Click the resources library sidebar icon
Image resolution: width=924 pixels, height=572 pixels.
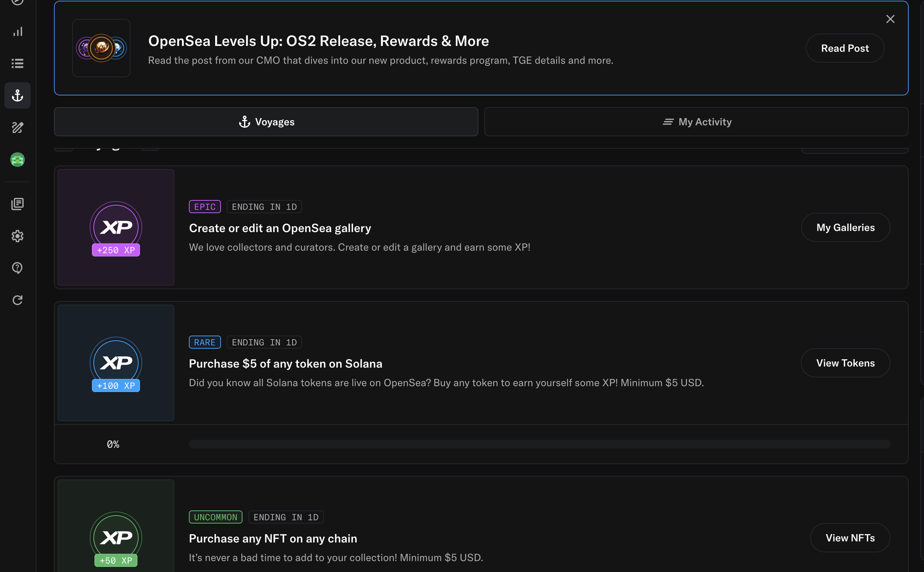click(18, 204)
